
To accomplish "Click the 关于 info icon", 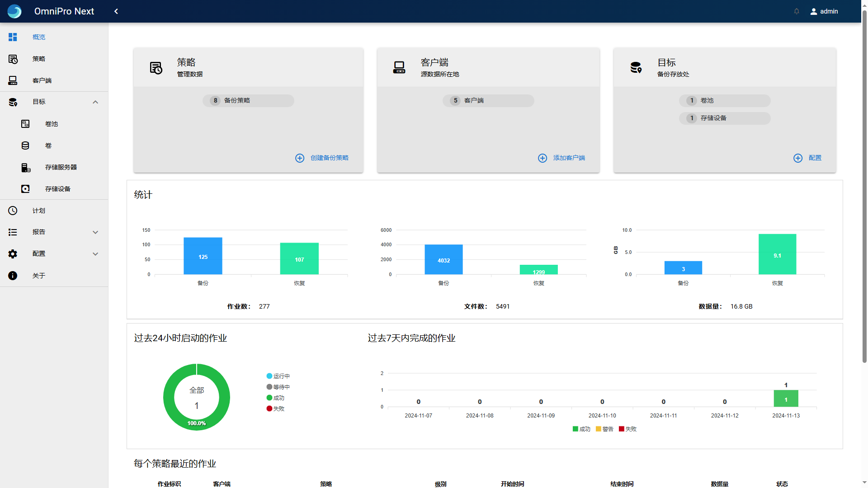I will click(x=13, y=276).
